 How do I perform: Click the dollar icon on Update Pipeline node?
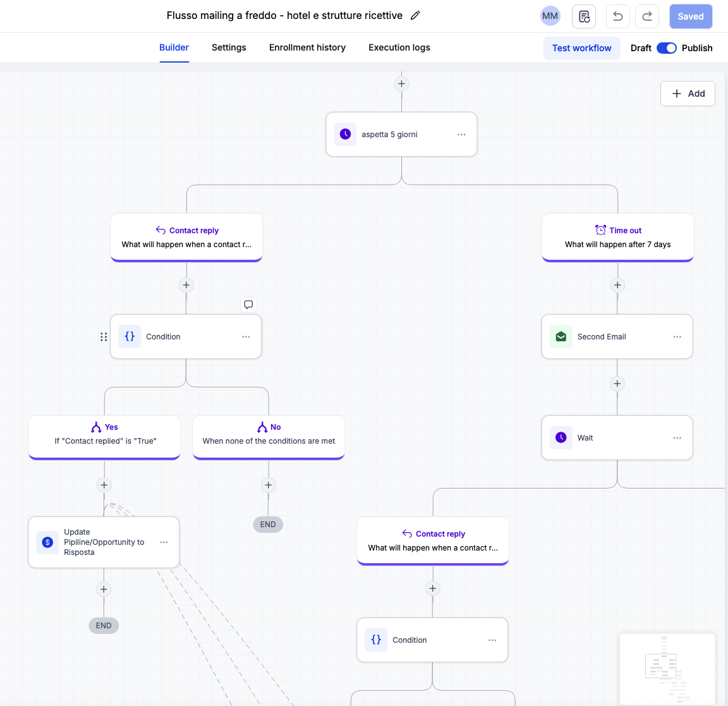point(47,542)
